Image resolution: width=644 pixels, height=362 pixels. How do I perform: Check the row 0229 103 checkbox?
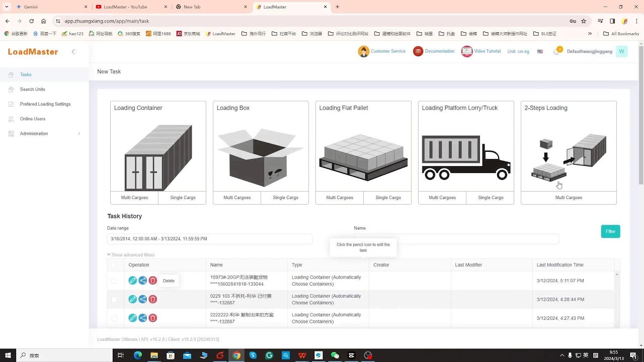pyautogui.click(x=114, y=299)
